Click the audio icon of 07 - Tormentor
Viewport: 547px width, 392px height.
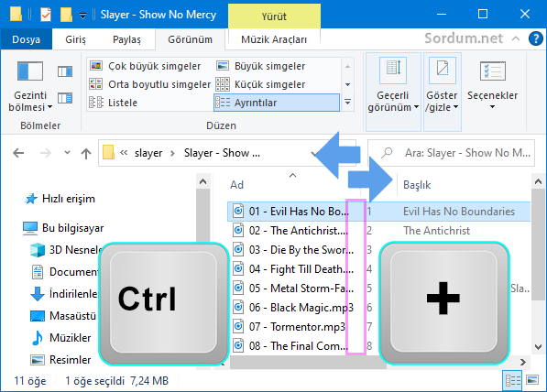238,326
